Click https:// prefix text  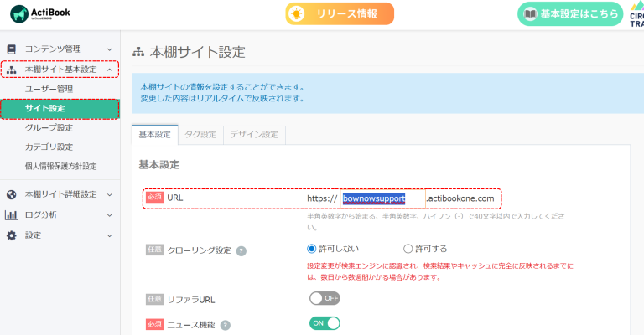coord(322,198)
